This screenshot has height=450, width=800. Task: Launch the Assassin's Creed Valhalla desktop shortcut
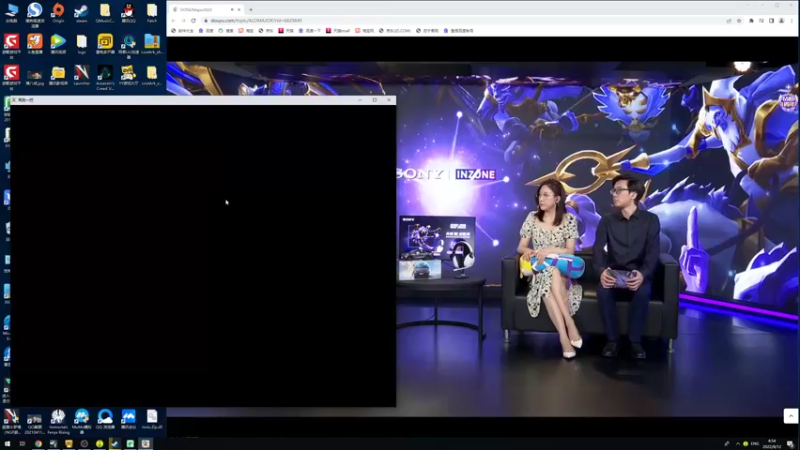pos(105,77)
